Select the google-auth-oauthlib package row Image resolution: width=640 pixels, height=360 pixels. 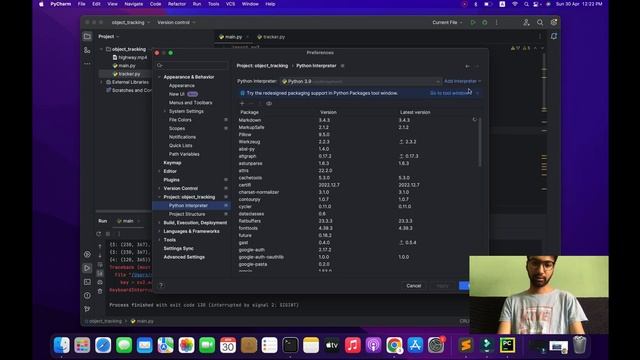click(x=356, y=257)
